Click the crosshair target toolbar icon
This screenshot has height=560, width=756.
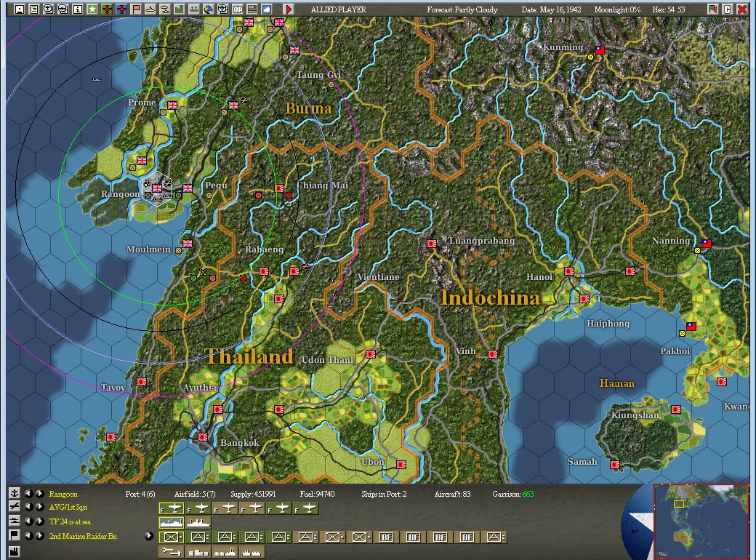[222, 9]
